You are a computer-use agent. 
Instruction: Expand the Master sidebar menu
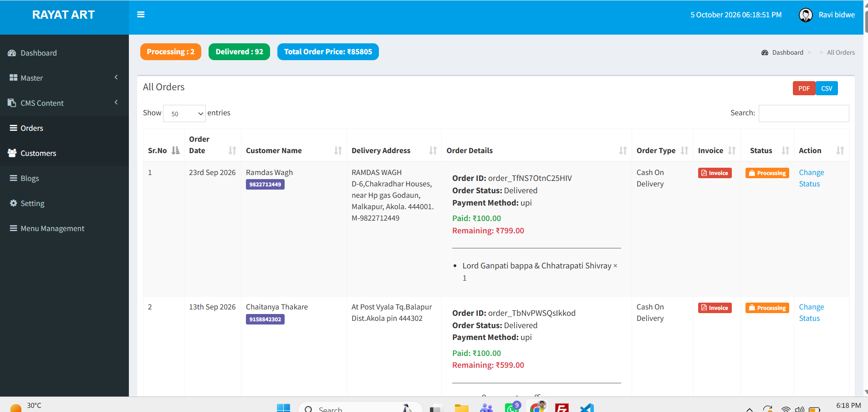pos(64,78)
